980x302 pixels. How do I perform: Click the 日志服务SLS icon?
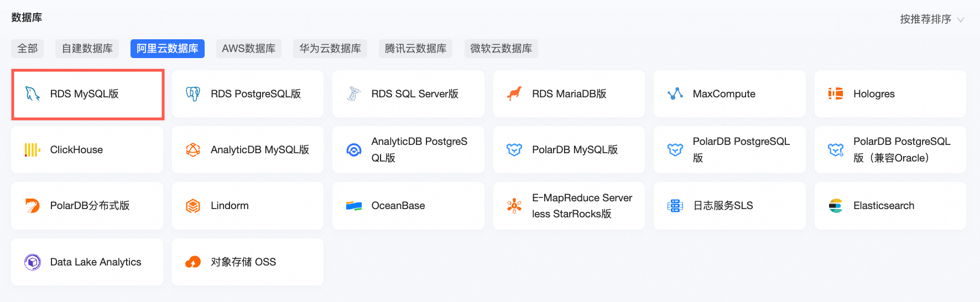pos(675,206)
